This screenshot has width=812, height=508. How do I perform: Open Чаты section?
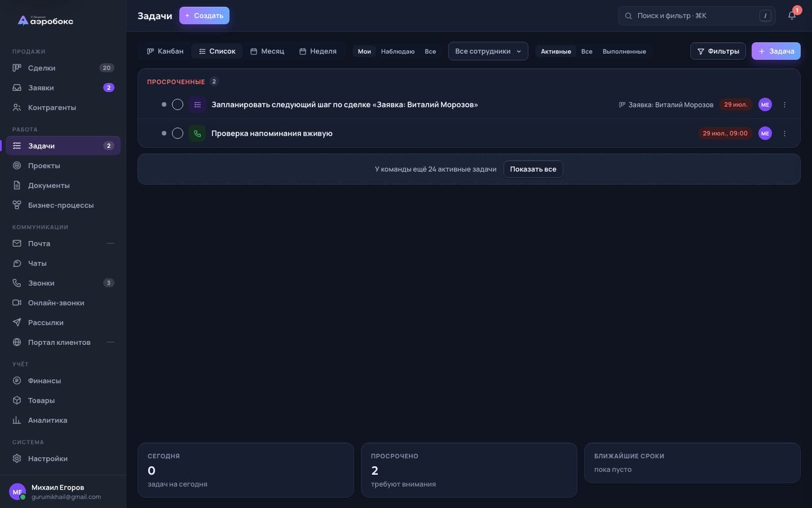point(63,263)
